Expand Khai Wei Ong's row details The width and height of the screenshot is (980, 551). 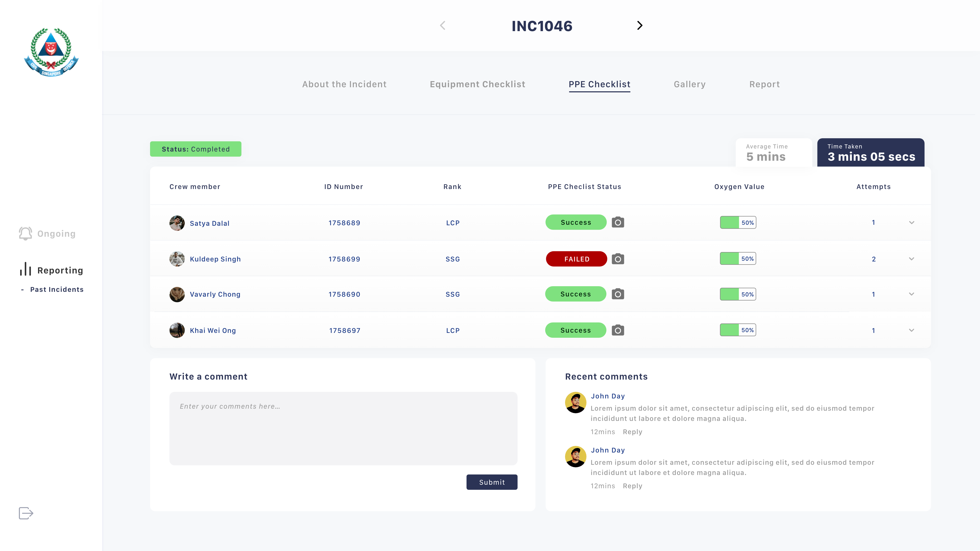(912, 330)
